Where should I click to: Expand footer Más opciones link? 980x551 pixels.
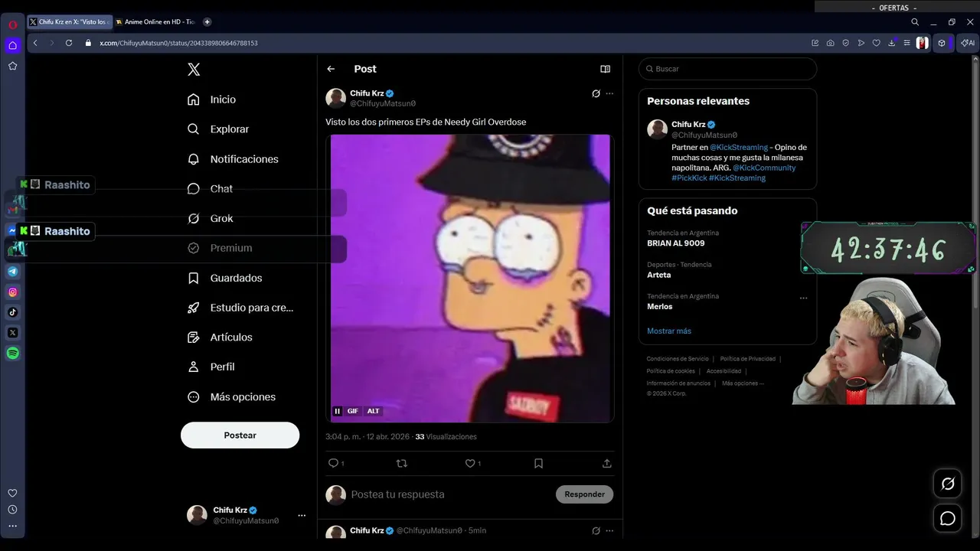pyautogui.click(x=743, y=383)
